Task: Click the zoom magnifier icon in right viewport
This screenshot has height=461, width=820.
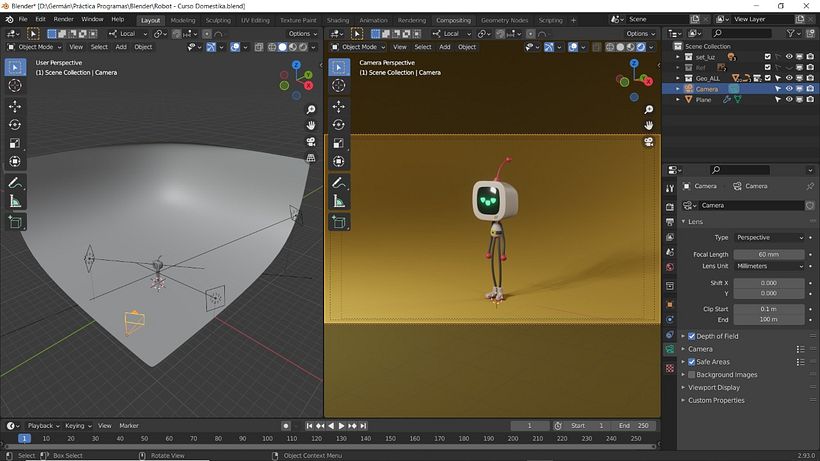Action: (x=648, y=109)
